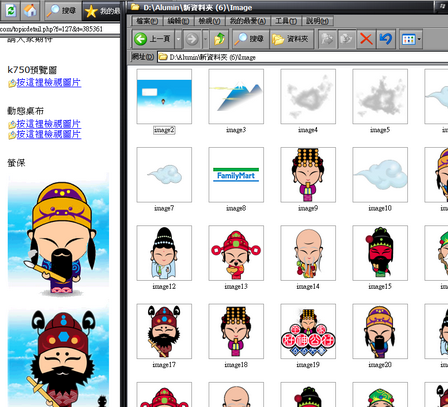Select the image19 lantern sign thumbnail
Viewport: 448px width, 407px height.
308,331
